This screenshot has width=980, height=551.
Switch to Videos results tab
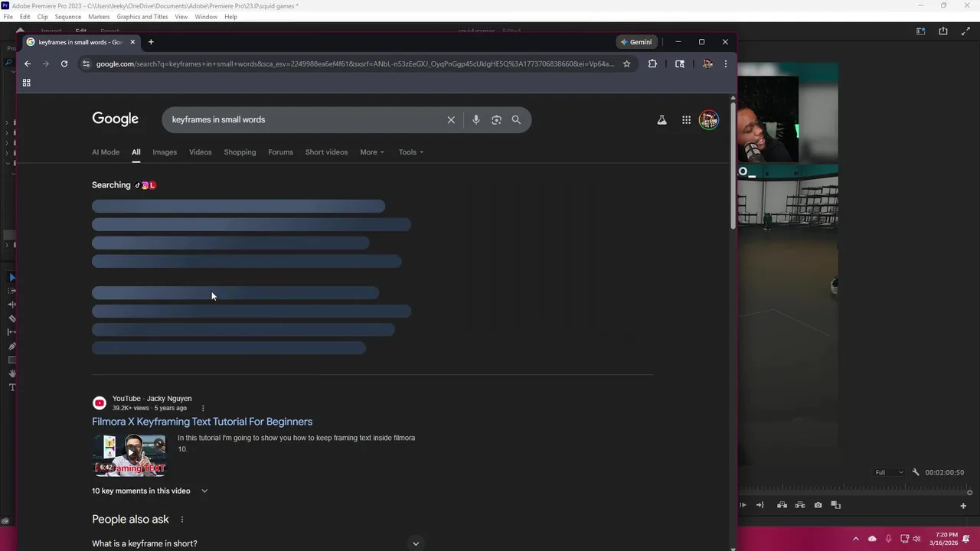click(x=201, y=152)
